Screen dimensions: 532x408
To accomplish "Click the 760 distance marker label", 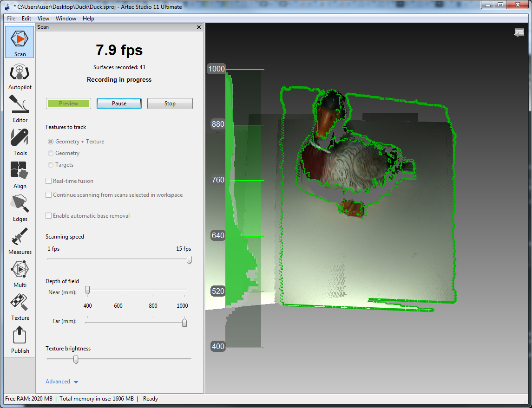I will point(218,180).
